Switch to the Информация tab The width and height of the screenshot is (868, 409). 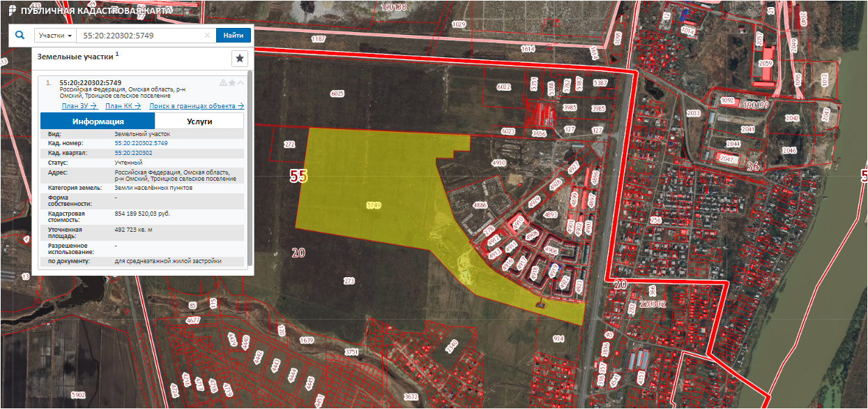(x=98, y=121)
